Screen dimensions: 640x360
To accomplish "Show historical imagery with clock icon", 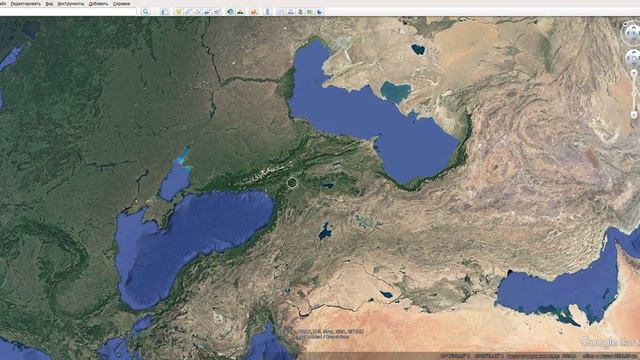I will pos(231,12).
